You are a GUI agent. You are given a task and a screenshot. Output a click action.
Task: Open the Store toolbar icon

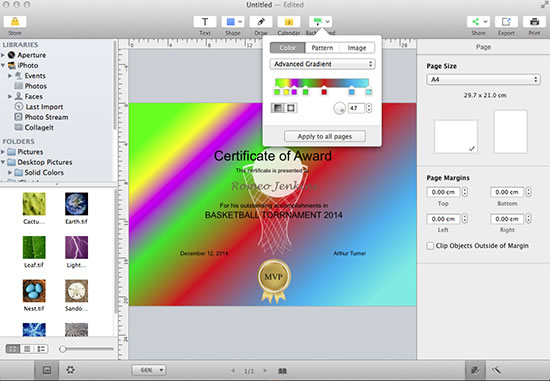click(x=15, y=22)
